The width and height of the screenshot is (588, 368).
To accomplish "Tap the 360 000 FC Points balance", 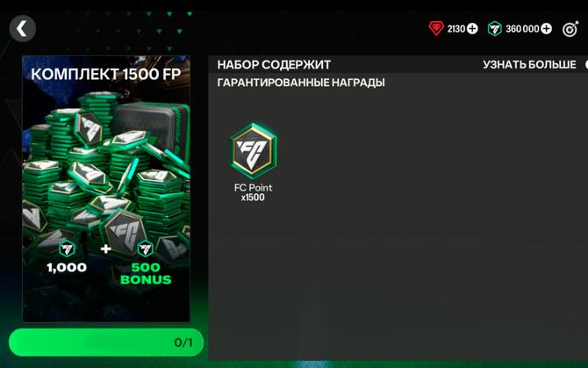I will click(x=522, y=29).
